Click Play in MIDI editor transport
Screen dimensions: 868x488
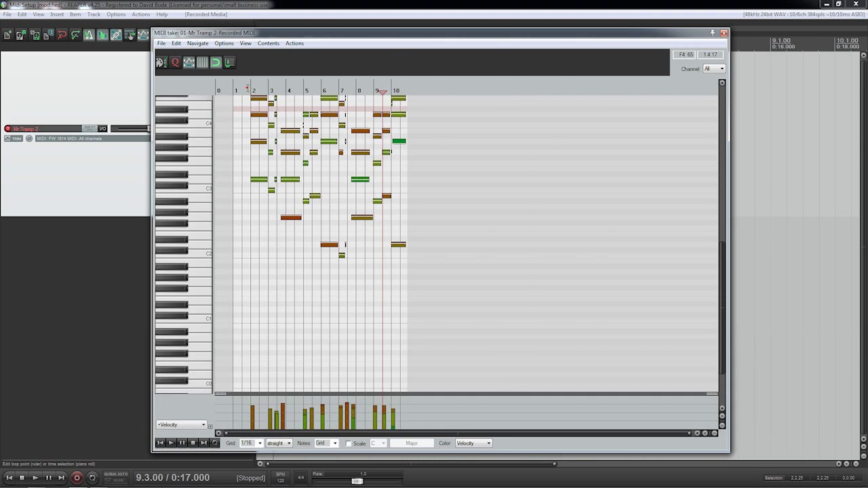171,443
